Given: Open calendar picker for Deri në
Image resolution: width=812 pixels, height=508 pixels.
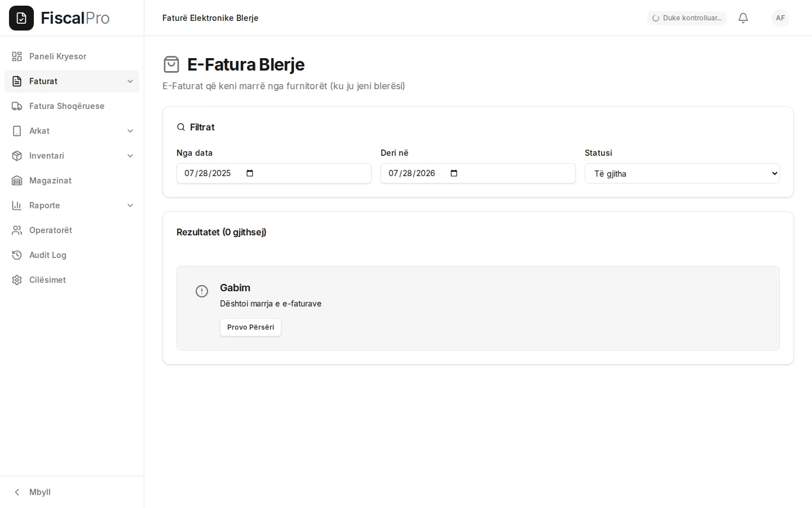Looking at the screenshot, I should pos(454,173).
